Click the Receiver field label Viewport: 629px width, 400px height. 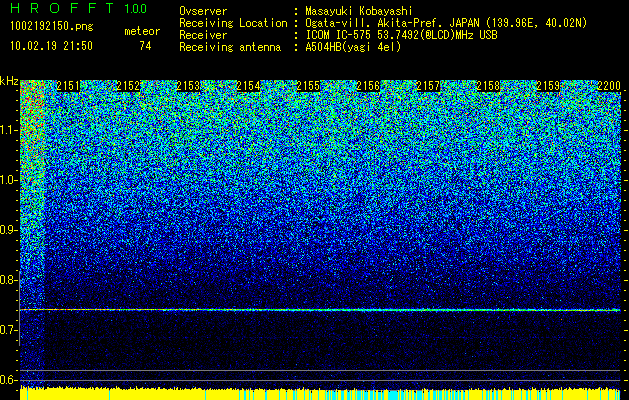tap(203, 35)
